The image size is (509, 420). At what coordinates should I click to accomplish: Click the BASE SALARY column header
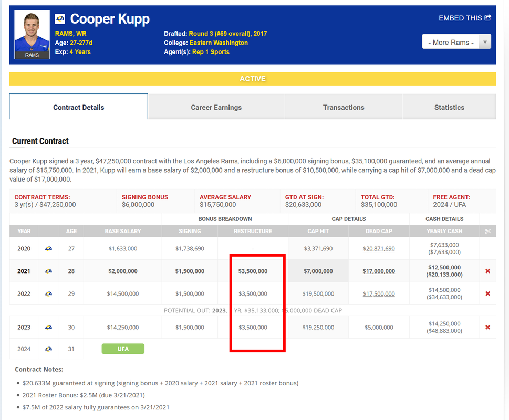pos(123,231)
